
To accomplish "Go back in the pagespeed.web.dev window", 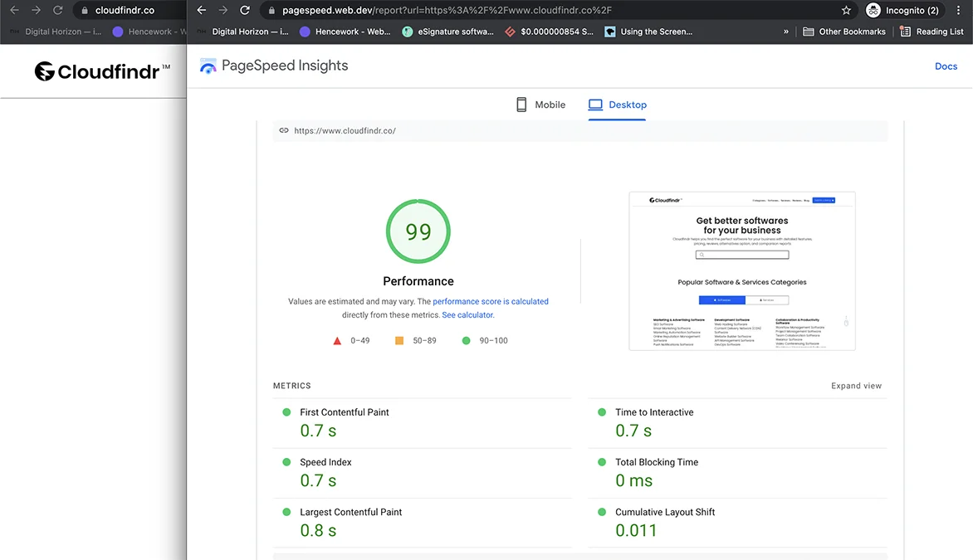I will 201,10.
